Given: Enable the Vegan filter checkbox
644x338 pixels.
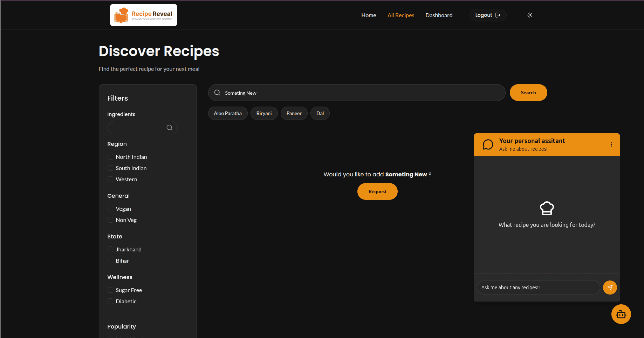Looking at the screenshot, I should tap(110, 209).
